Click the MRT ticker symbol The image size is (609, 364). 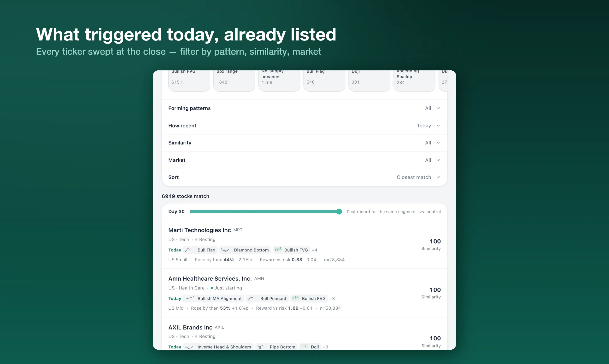coord(238,230)
